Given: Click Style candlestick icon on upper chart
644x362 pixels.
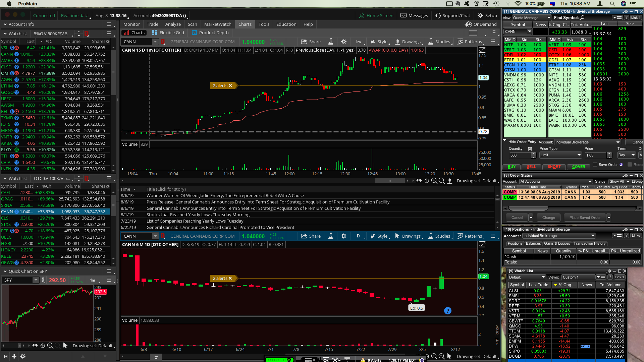Looking at the screenshot, I should click(x=373, y=42).
